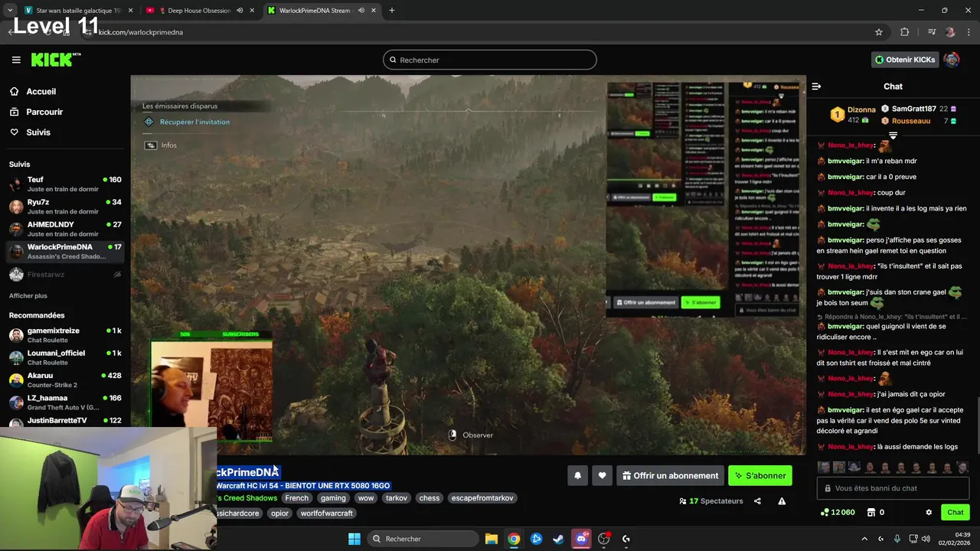Image resolution: width=980 pixels, height=551 pixels.
Task: Click the 17 Spectateurs viewer count
Action: click(711, 501)
